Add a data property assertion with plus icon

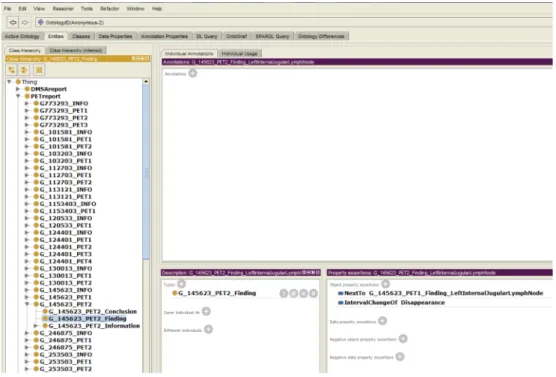(382, 321)
